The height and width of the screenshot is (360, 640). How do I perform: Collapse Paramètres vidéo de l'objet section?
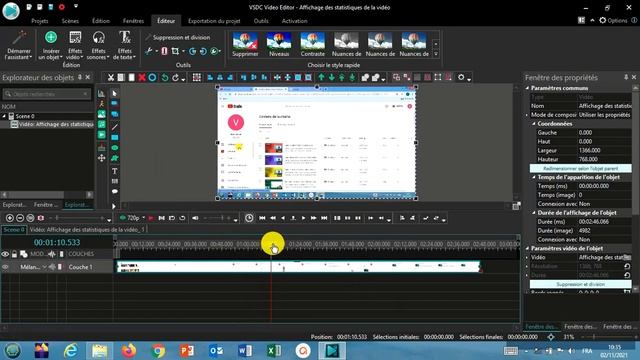click(527, 248)
